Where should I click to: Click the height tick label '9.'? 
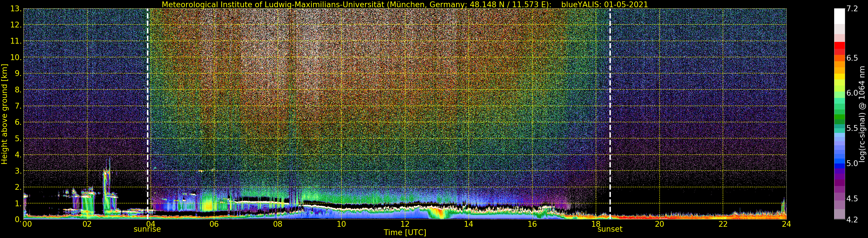click(x=18, y=73)
